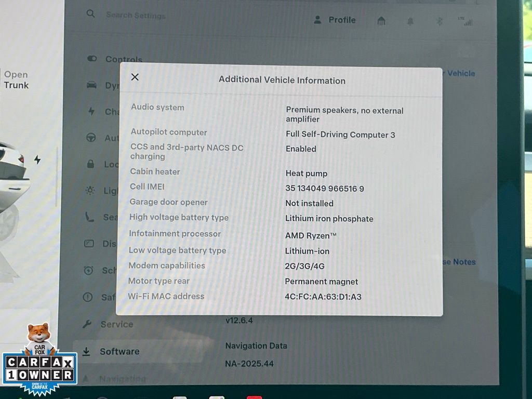Open notifications bell icon
This screenshot has height=399, width=532.
click(410, 21)
